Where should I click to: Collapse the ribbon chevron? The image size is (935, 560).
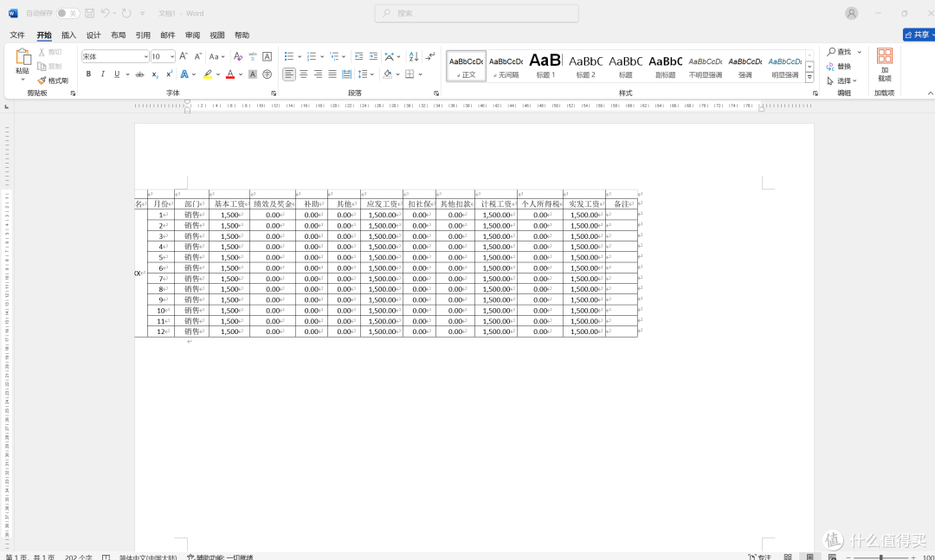930,93
